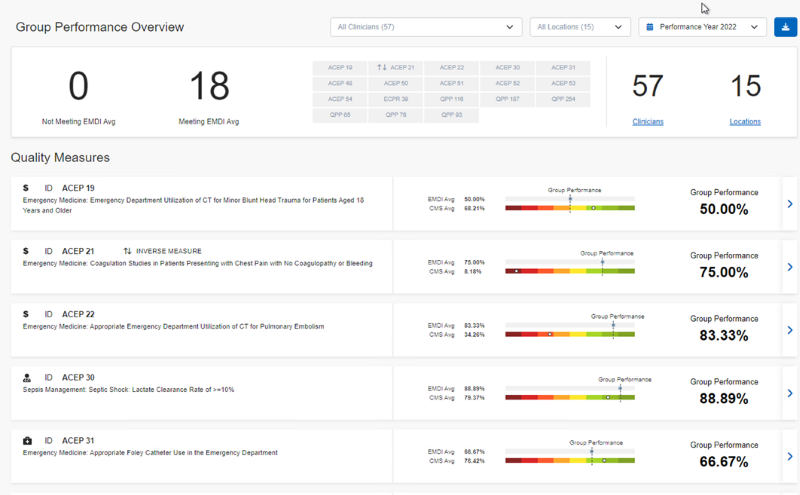Select the ACEP 22 measure chip
The height and width of the screenshot is (495, 800).
click(x=451, y=68)
